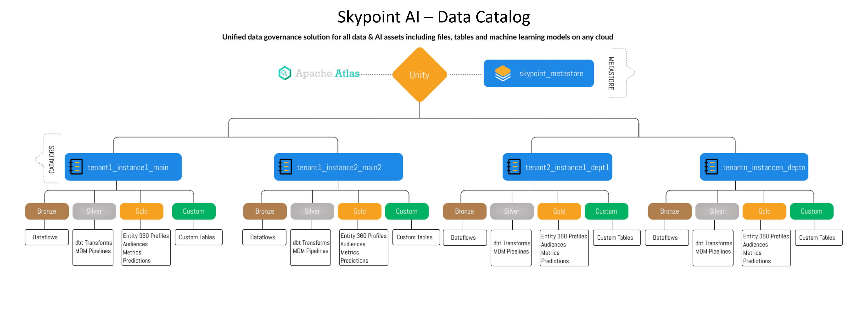
Task: Open the tenant2_instance1_dept1 catalog
Action: pos(557,167)
